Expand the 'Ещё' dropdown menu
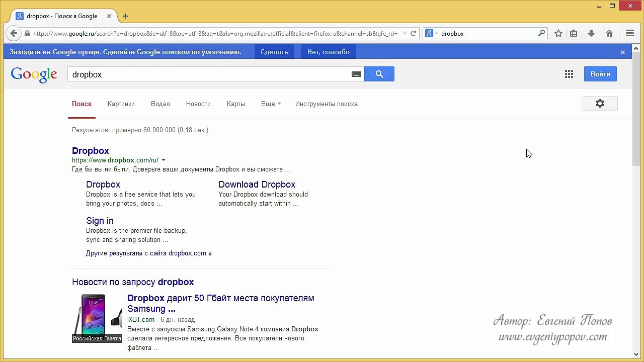This screenshot has height=362, width=644. tap(271, 104)
